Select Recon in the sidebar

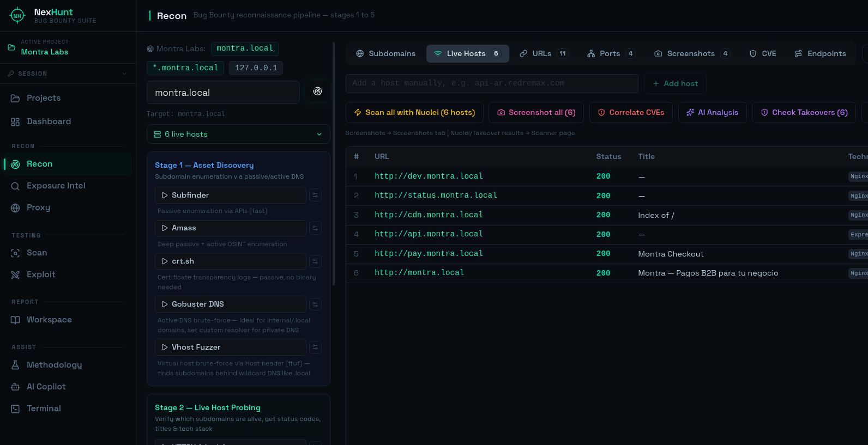68,164
